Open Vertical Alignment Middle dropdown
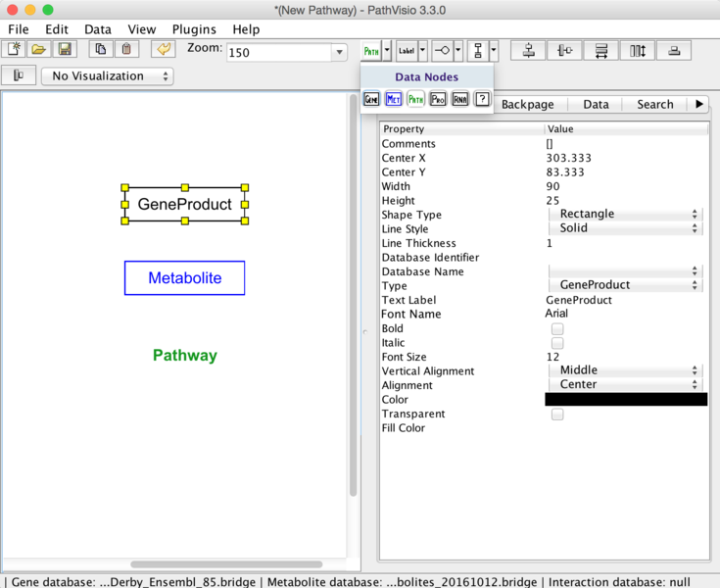Image resolution: width=720 pixels, height=588 pixels. tap(625, 370)
